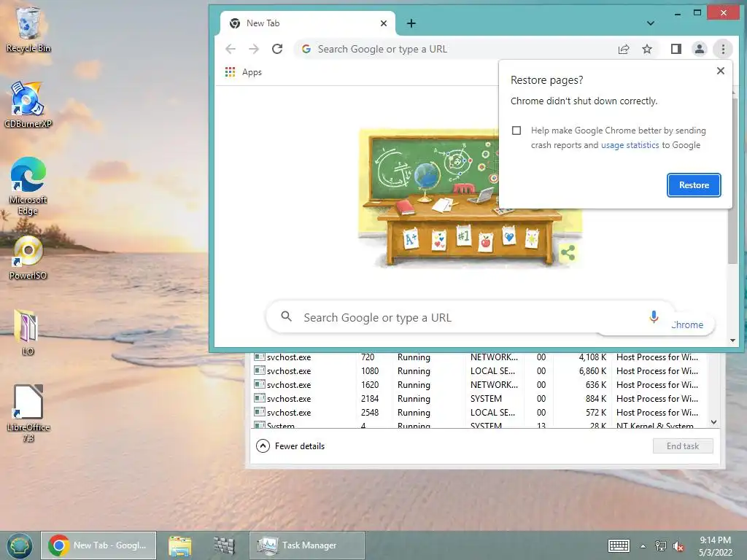Click the Restore button
The width and height of the screenshot is (747, 560).
click(x=694, y=185)
